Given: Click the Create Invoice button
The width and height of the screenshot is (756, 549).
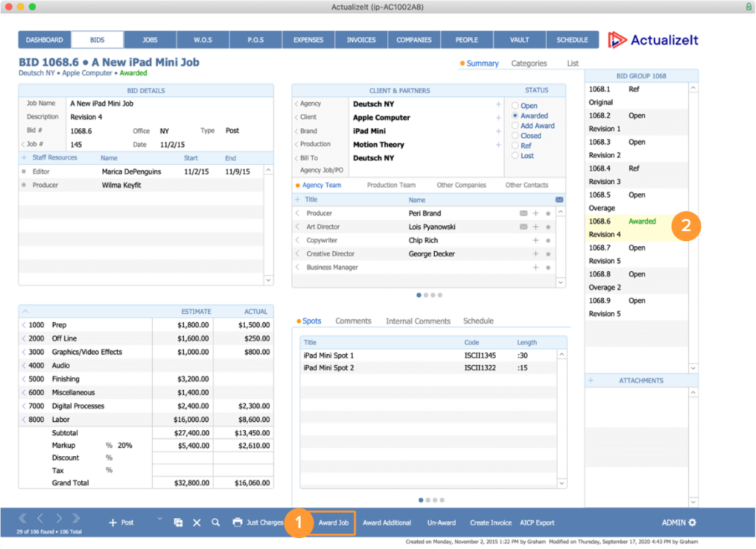Looking at the screenshot, I should click(x=491, y=523).
